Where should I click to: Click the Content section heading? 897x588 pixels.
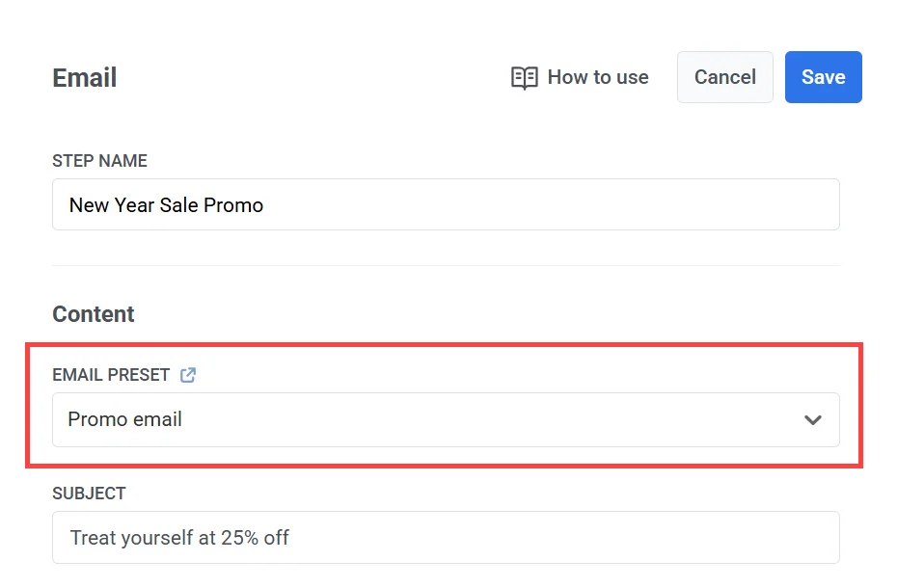pos(94,314)
